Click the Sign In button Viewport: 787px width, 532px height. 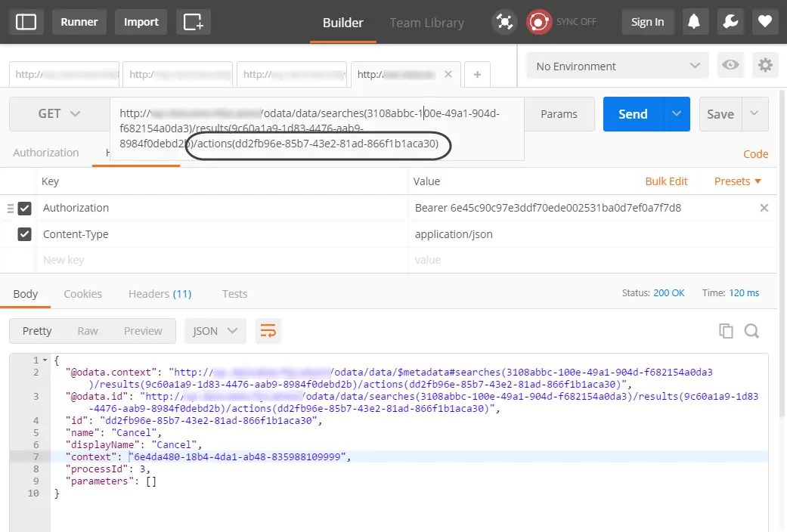pos(647,22)
